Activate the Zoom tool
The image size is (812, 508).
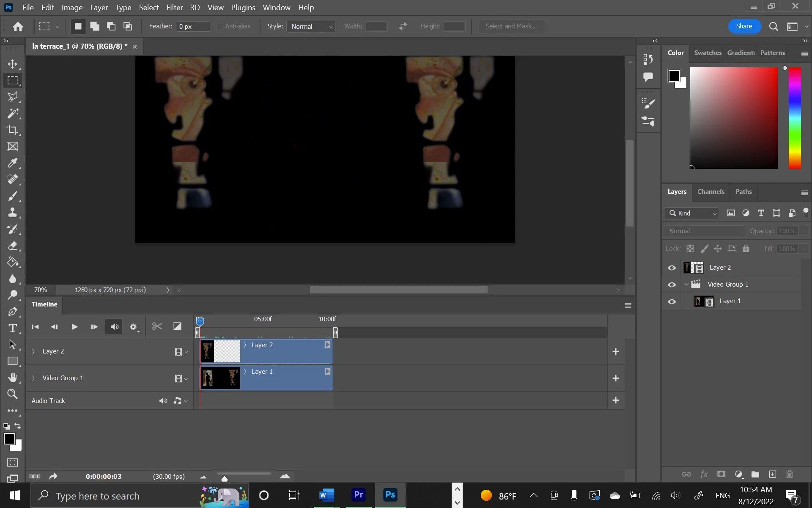click(13, 394)
